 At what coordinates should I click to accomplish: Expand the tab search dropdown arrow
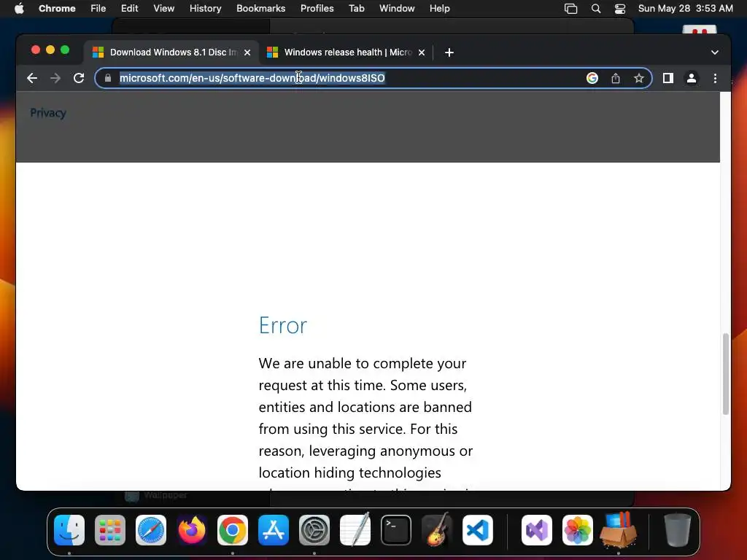click(x=715, y=52)
